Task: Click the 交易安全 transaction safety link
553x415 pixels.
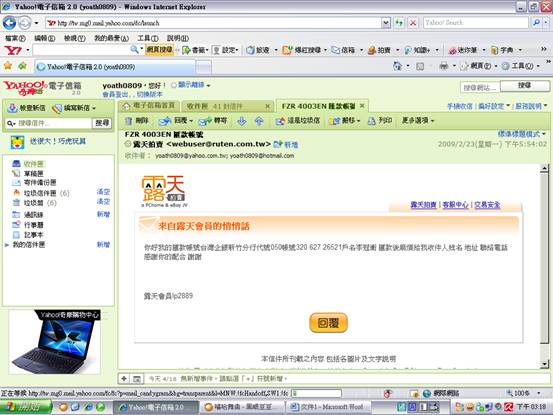Action: 487,205
